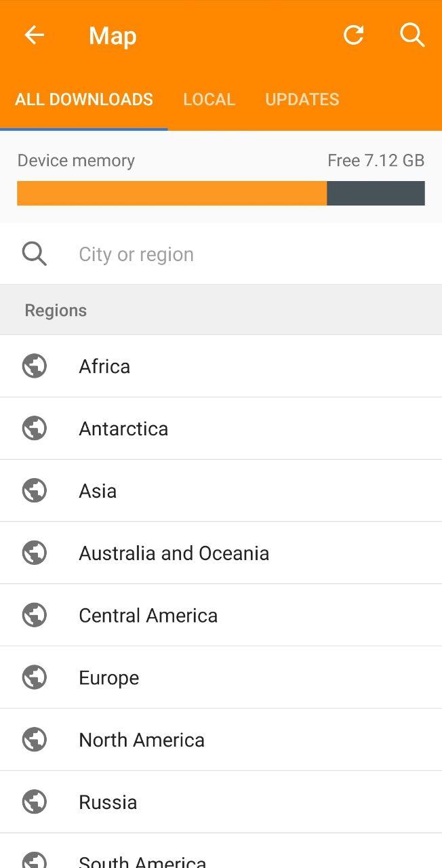
Task: Open search via header magnifier icon
Action: pyautogui.click(x=412, y=35)
